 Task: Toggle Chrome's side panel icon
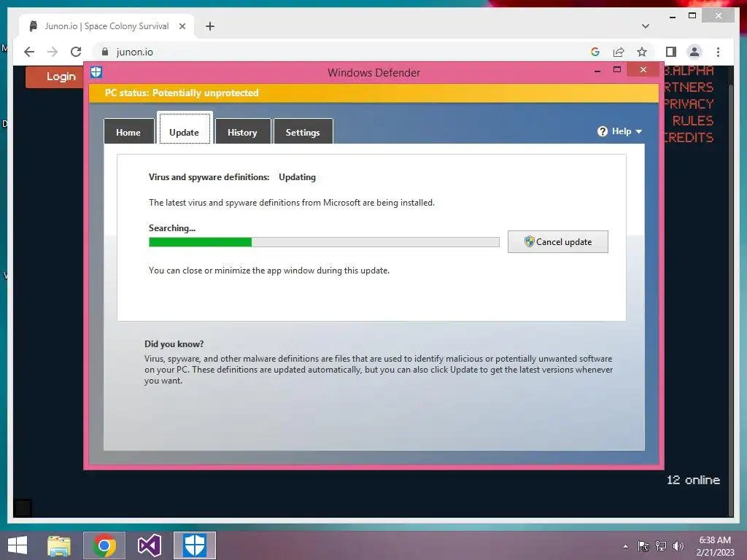pos(671,52)
